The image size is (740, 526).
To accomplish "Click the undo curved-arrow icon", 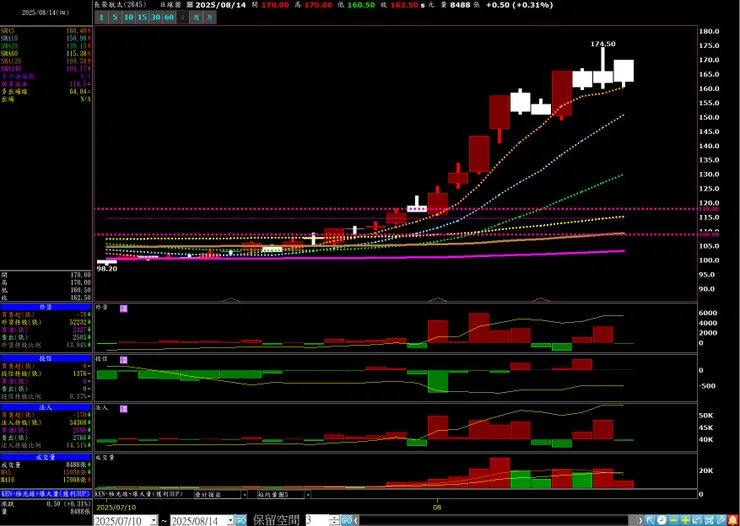I will coord(697,520).
